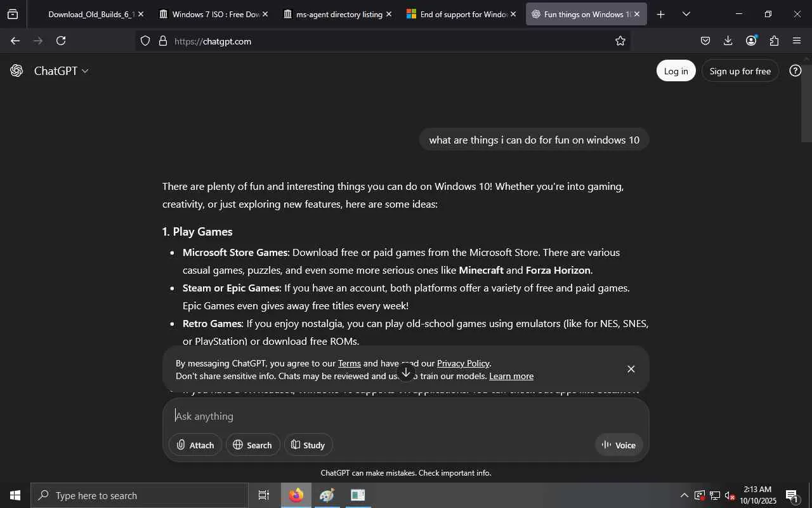The height and width of the screenshot is (508, 812).
Task: Click the tracking protection shield icon
Action: (145, 41)
